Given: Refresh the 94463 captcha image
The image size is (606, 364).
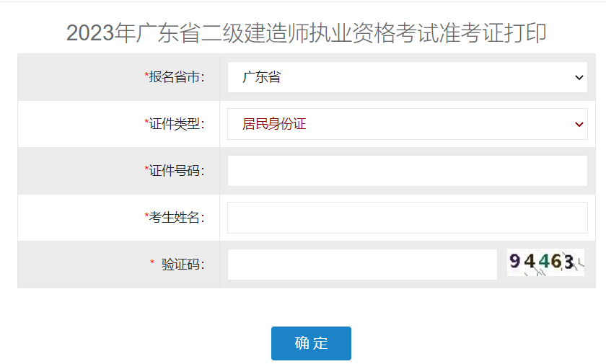Looking at the screenshot, I should [x=545, y=262].
